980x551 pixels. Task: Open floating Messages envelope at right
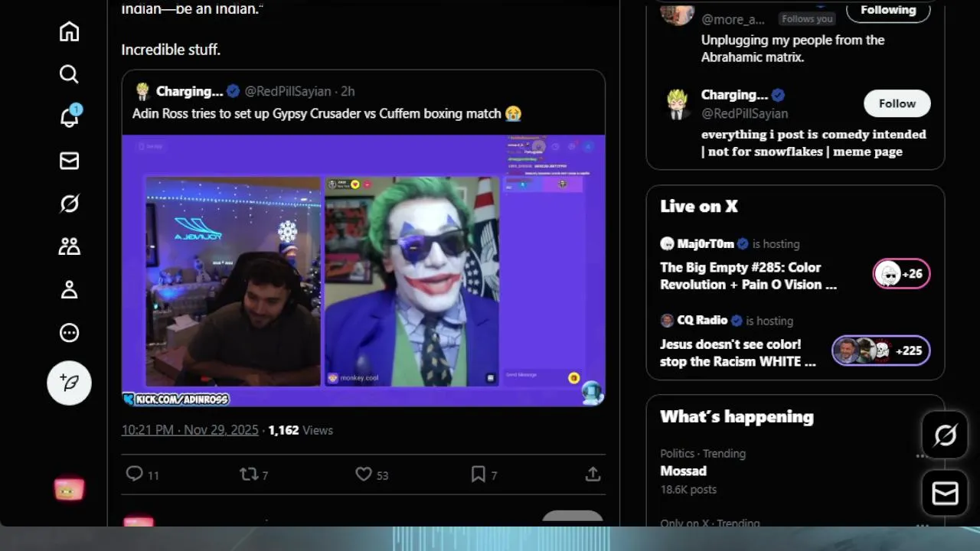coord(945,494)
